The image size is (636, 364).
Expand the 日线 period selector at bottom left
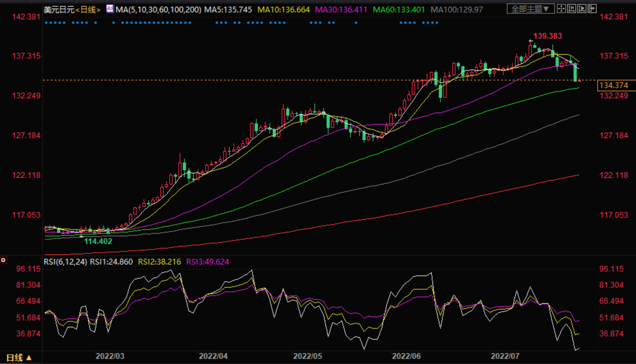(x=19, y=358)
